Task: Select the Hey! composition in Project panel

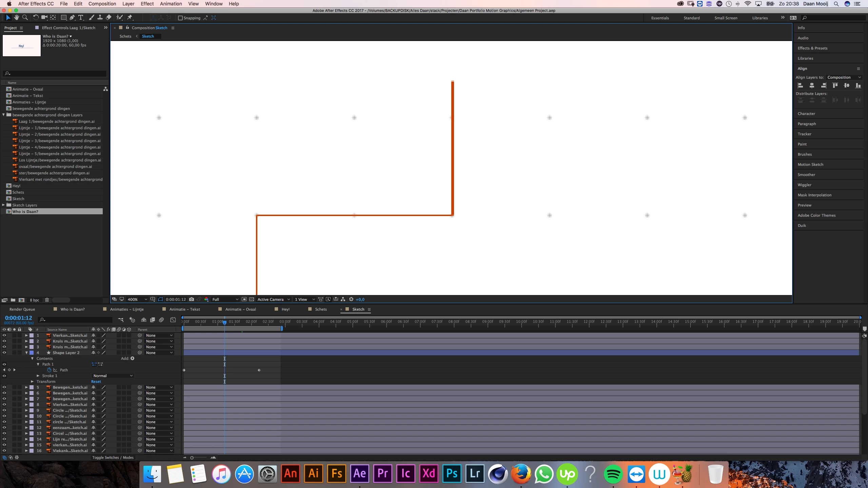Action: (16, 186)
